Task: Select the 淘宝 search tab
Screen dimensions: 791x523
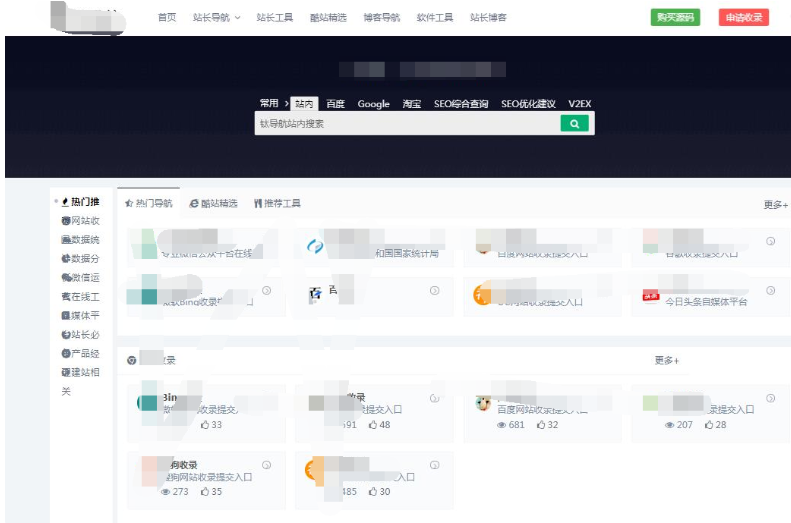Action: tap(412, 104)
